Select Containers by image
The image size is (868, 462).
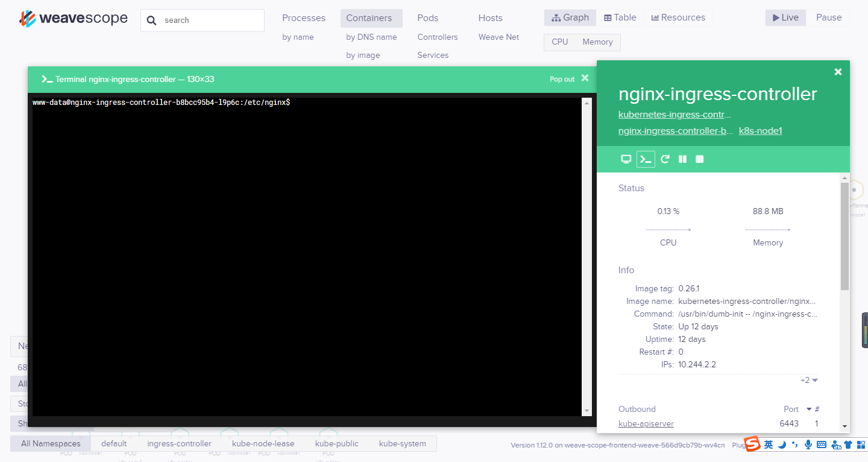click(363, 55)
